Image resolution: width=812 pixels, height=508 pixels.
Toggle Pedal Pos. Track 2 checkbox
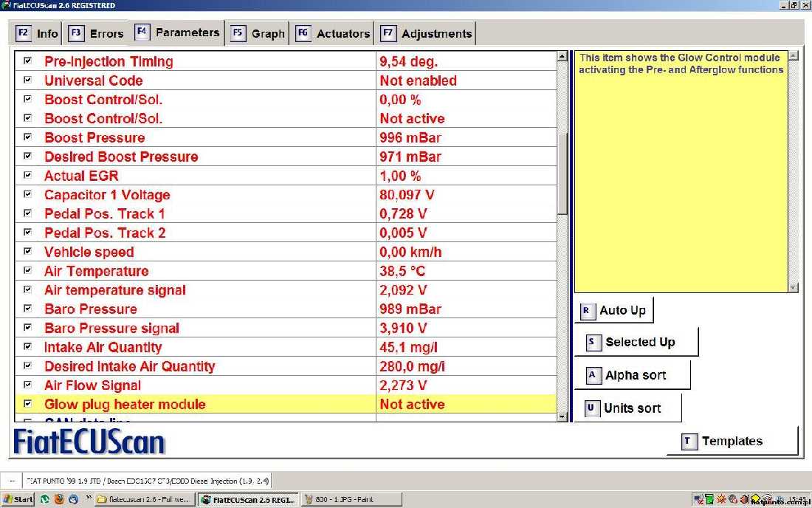point(28,232)
